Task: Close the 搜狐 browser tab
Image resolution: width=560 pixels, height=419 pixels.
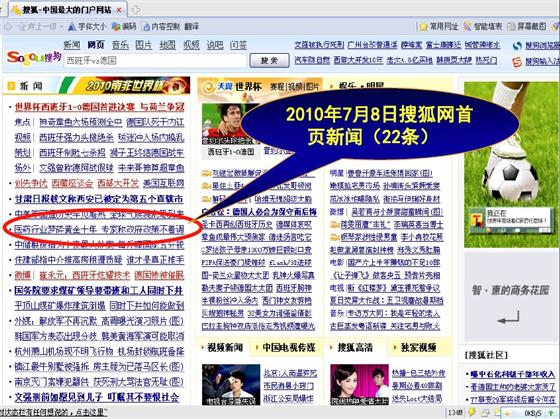Action: [x=119, y=10]
